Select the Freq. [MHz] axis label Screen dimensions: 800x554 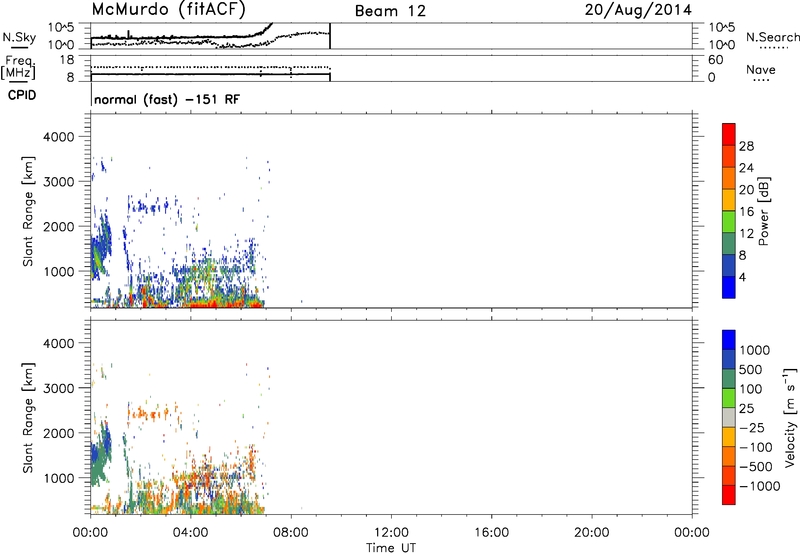pos(19,68)
